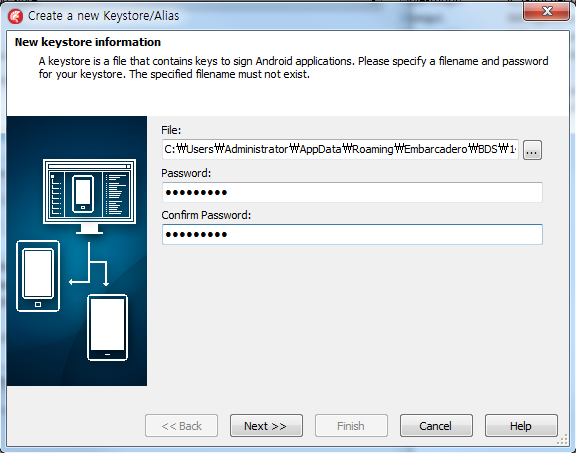
Task: Cancel the keystore creation wizard
Action: coord(436,426)
